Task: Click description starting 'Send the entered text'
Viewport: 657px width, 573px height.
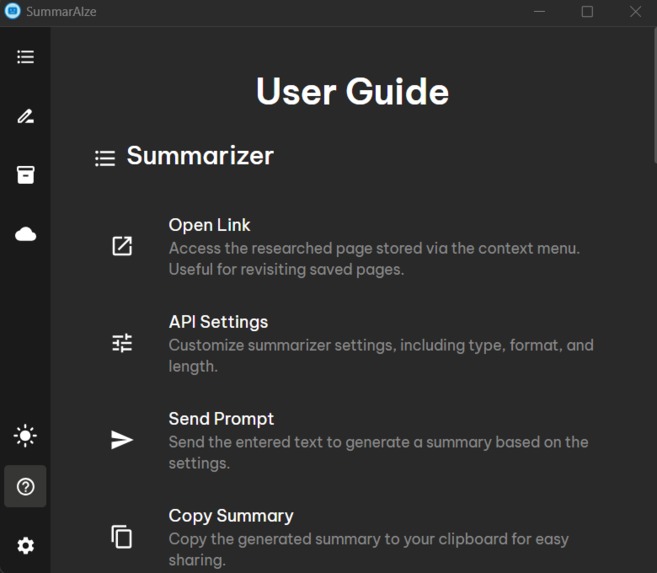Action: pos(378,452)
